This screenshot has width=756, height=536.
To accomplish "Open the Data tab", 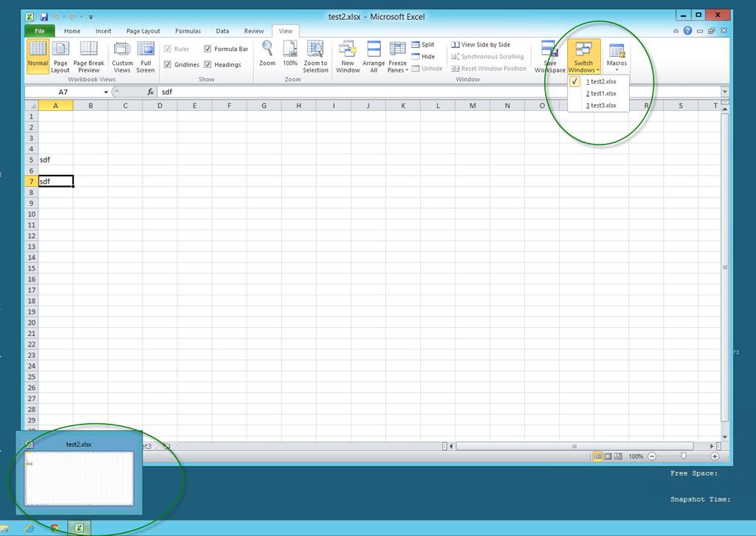I will [222, 31].
